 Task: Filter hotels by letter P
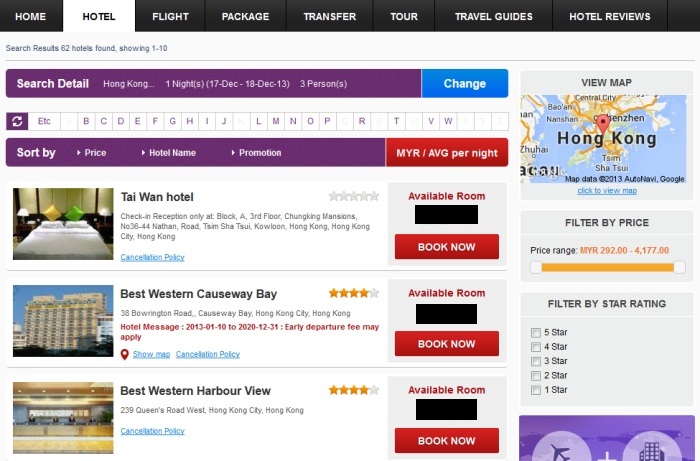pos(327,121)
